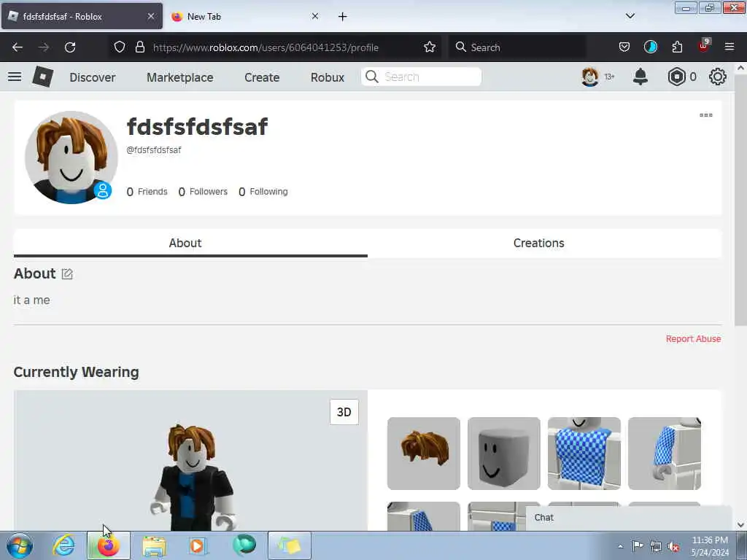Screen dimensions: 747x560
Task: Open the blue checkered torso thumbnail
Action: pyautogui.click(x=584, y=454)
